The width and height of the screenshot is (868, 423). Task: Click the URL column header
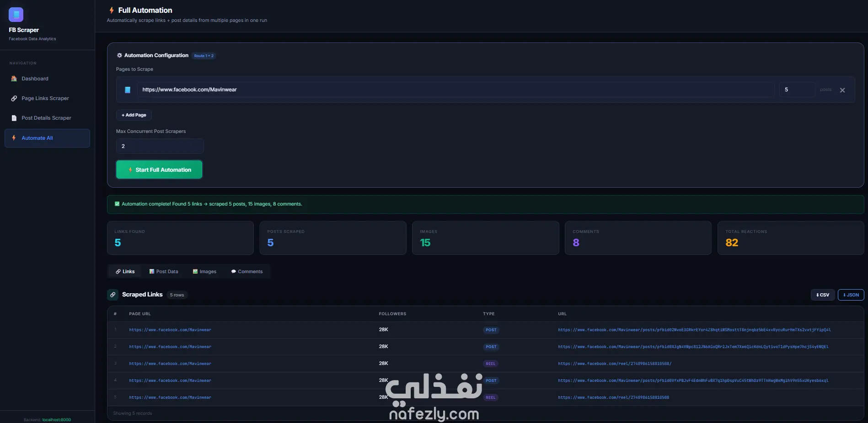563,314
